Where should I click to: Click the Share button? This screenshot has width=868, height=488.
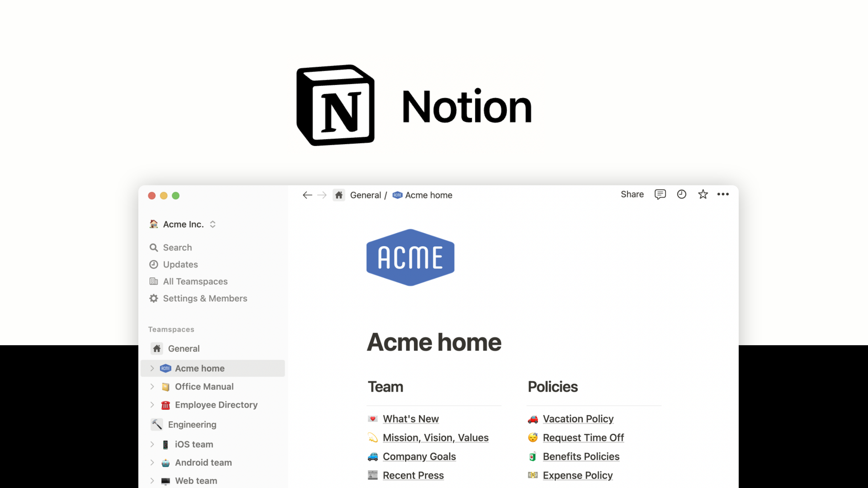tap(632, 194)
